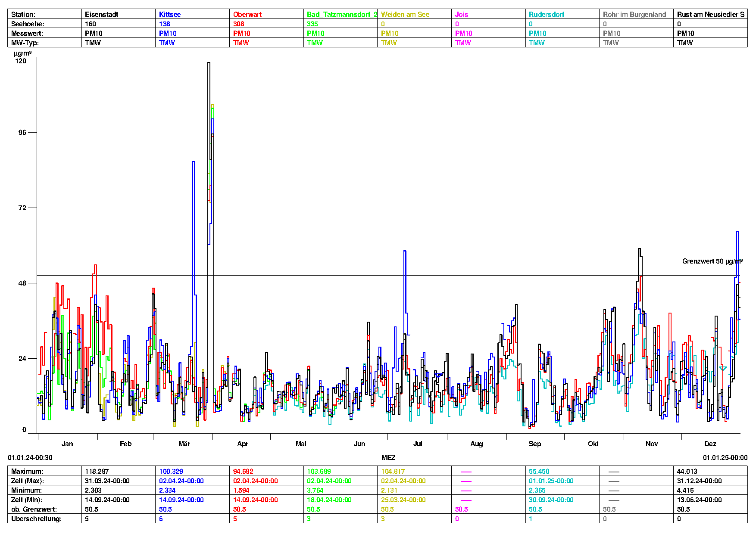This screenshot has height=534, width=756.
Task: Click Jois ob. Grenzwert value 50.5
Action: (462, 509)
